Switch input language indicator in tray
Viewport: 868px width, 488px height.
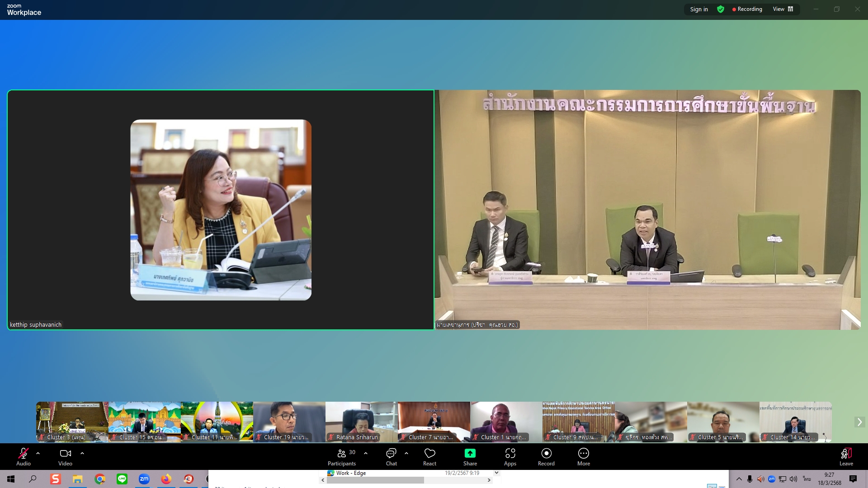[807, 479]
